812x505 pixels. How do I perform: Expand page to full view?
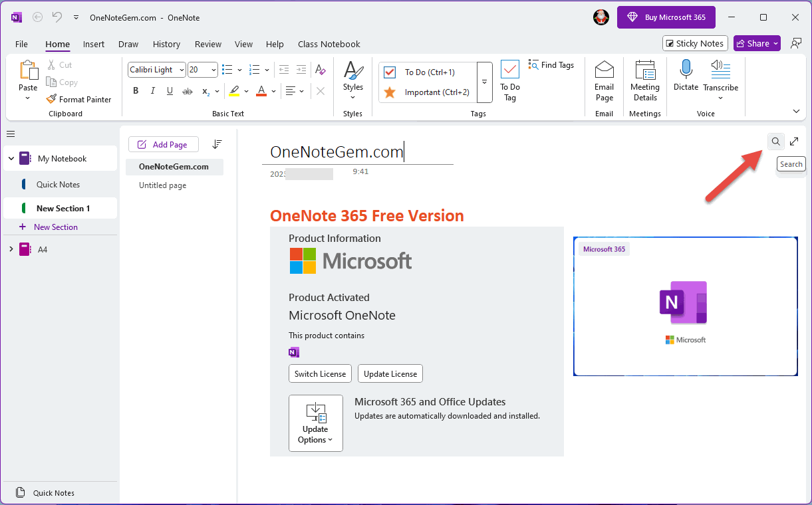[794, 142]
